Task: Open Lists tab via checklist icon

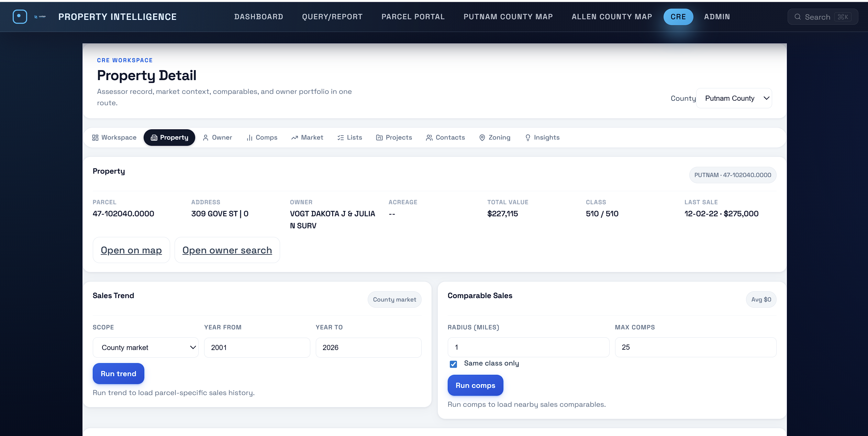Action: (341, 138)
